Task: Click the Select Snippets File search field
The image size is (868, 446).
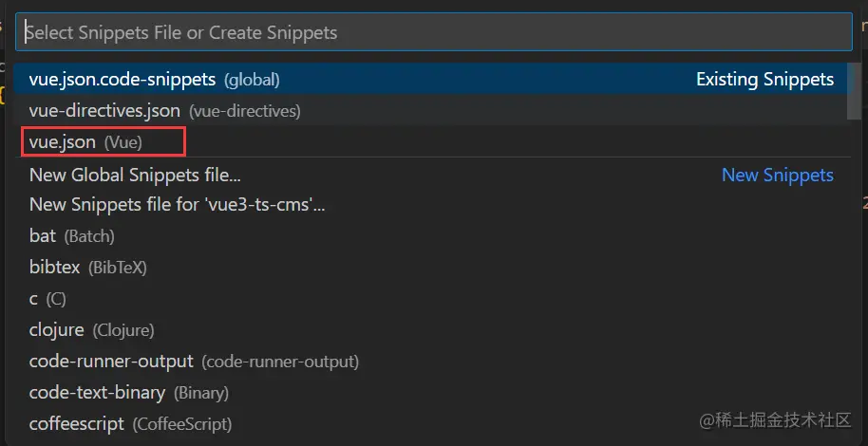Action: pyautogui.click(x=433, y=32)
